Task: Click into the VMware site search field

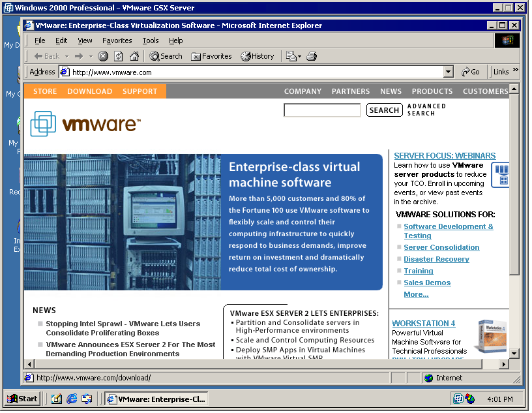Action: (322, 110)
